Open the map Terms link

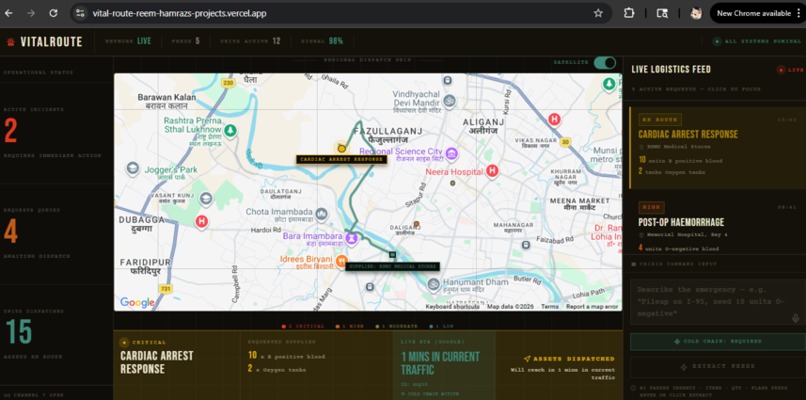[x=549, y=306]
